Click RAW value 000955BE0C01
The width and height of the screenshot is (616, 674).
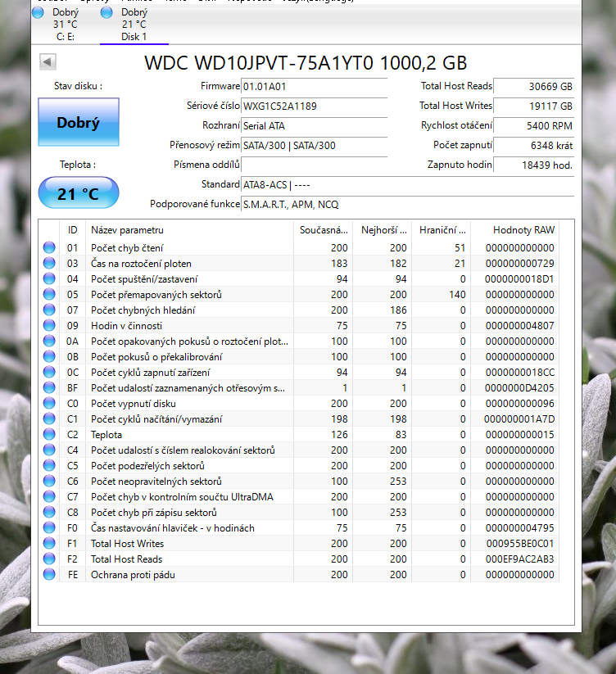pyautogui.click(x=520, y=544)
